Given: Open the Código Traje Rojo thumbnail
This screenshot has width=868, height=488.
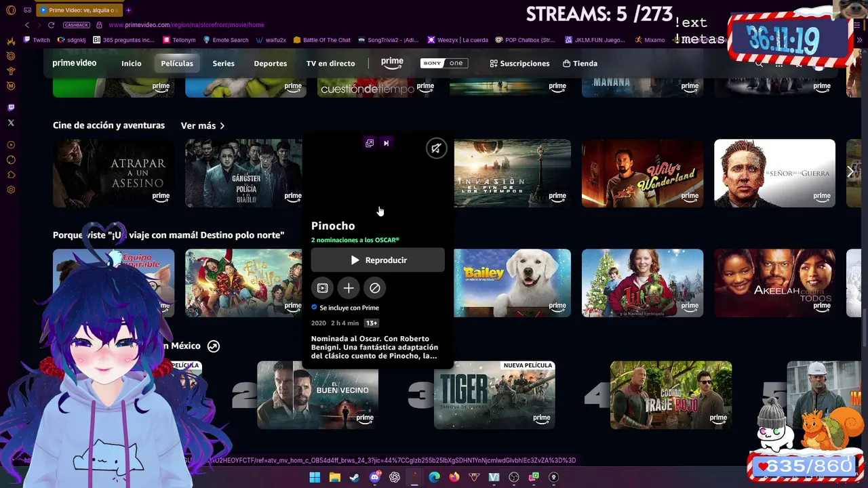Looking at the screenshot, I should [x=671, y=395].
